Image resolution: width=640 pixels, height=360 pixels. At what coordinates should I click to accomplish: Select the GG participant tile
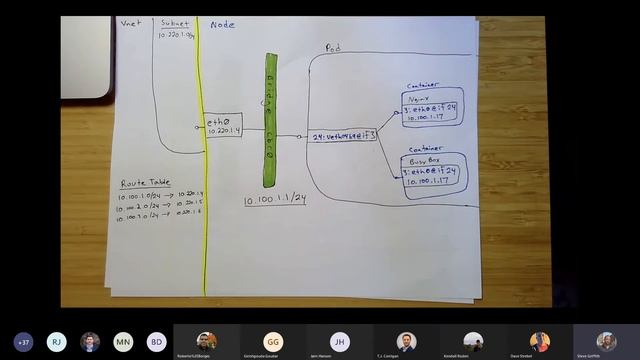coord(273,342)
